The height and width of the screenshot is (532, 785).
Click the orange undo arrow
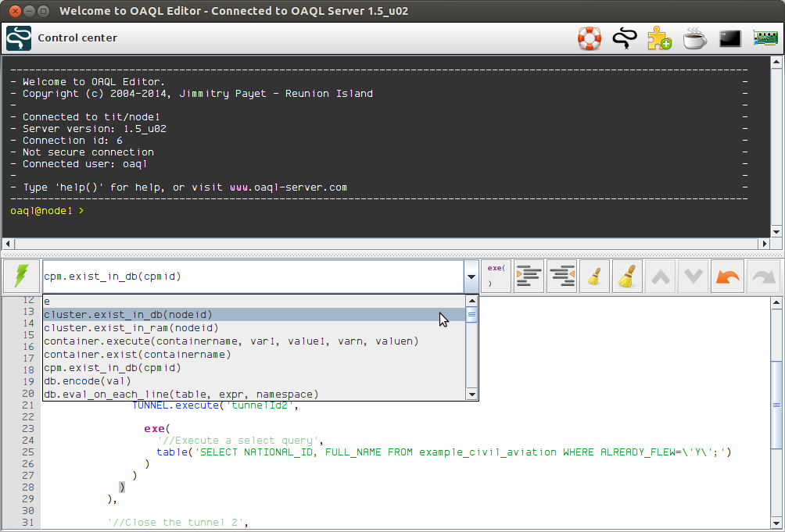(x=726, y=277)
